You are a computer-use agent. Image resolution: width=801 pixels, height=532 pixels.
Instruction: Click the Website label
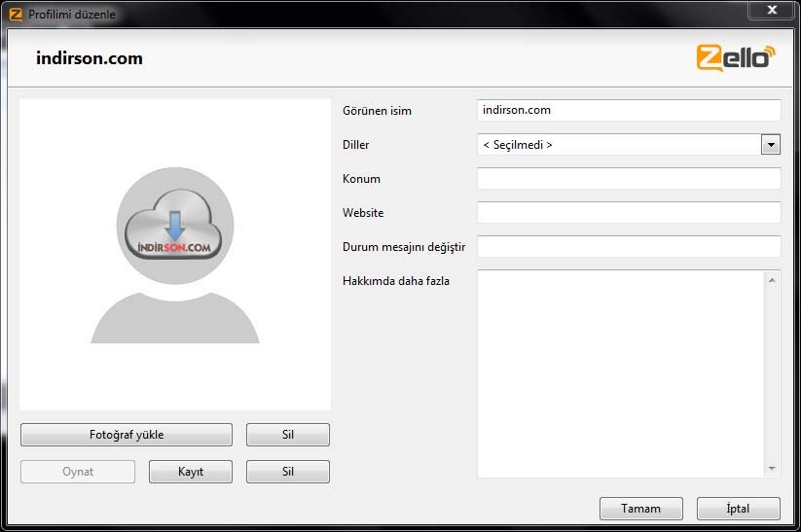pyautogui.click(x=363, y=213)
